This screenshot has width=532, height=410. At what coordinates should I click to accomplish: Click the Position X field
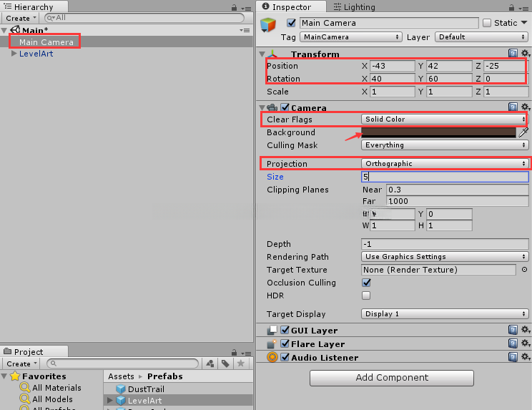(393, 66)
